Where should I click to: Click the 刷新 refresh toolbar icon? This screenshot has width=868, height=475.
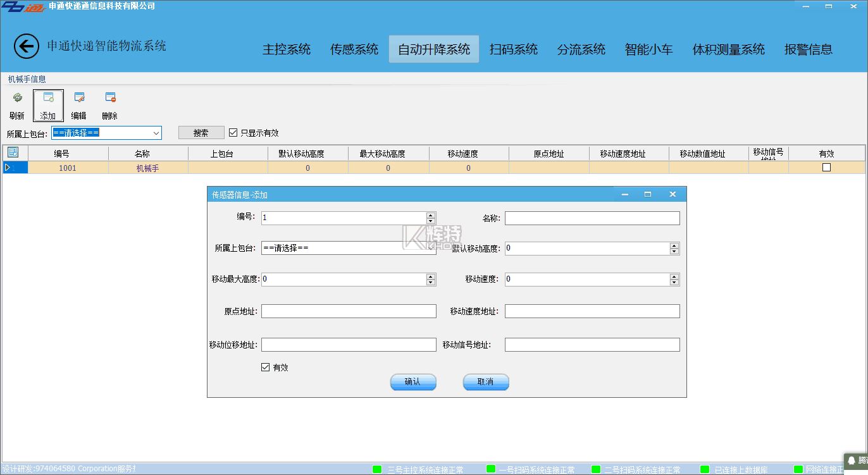pyautogui.click(x=17, y=99)
